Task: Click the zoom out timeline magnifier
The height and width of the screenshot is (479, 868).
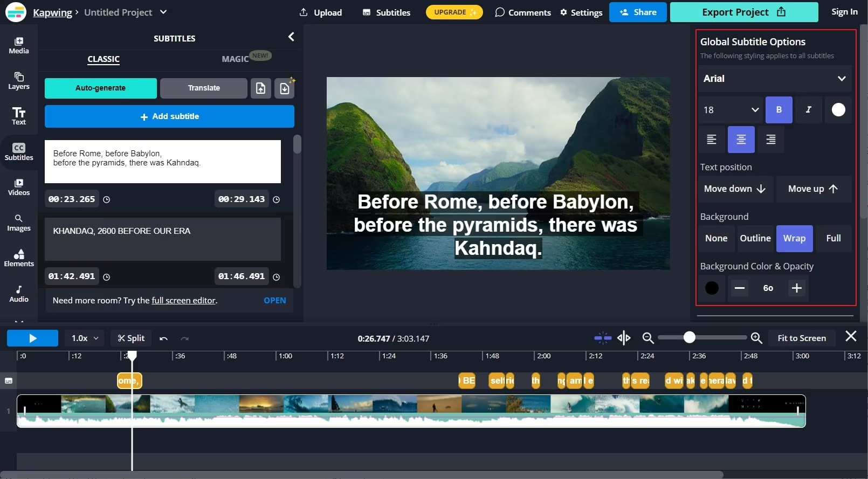Action: (x=648, y=338)
